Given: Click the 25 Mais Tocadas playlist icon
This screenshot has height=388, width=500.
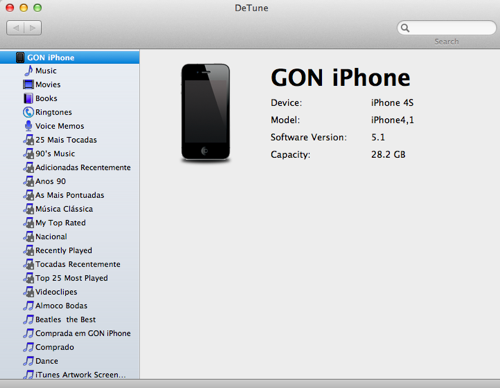Looking at the screenshot, I should [x=29, y=140].
